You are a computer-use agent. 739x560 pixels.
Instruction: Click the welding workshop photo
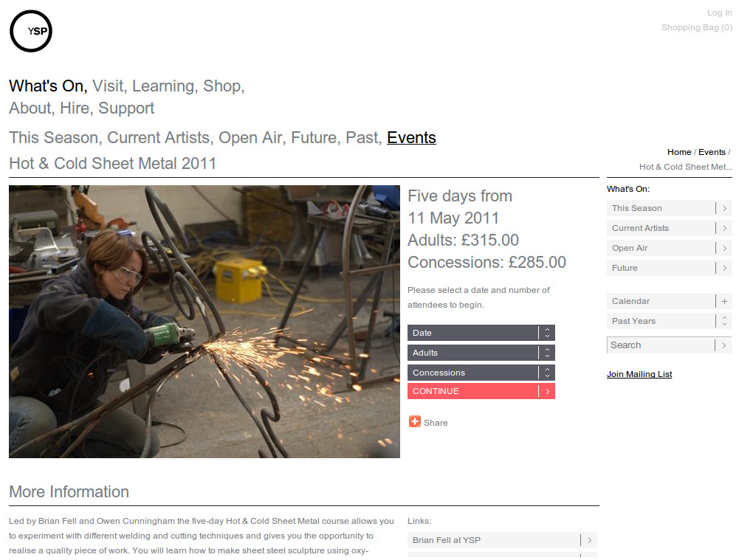(x=204, y=322)
